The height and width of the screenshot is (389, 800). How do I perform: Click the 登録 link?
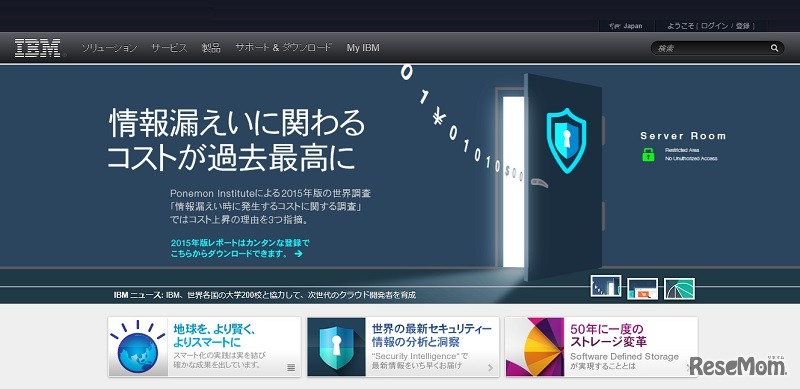click(742, 26)
